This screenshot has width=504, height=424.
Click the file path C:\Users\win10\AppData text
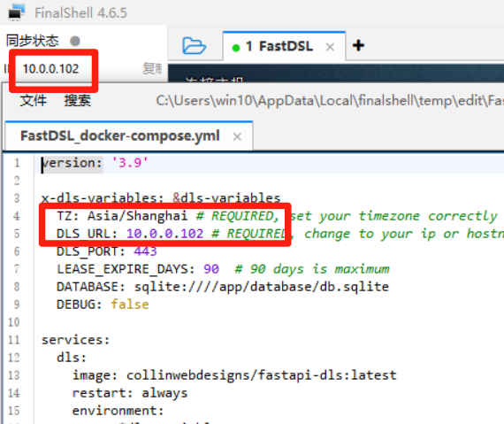(x=330, y=101)
